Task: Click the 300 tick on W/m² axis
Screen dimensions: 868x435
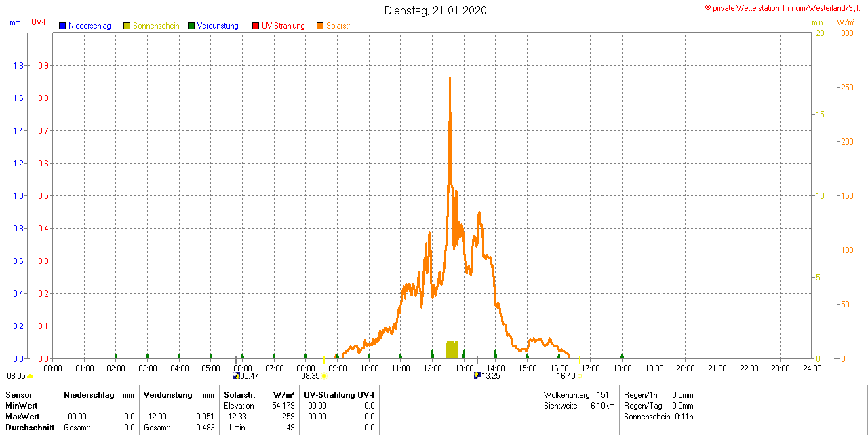Action: coord(848,33)
